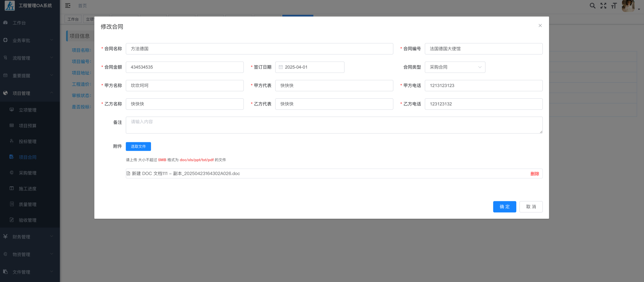Collapse the sidebar with the hamburger icon
Image resolution: width=644 pixels, height=282 pixels.
[68, 6]
